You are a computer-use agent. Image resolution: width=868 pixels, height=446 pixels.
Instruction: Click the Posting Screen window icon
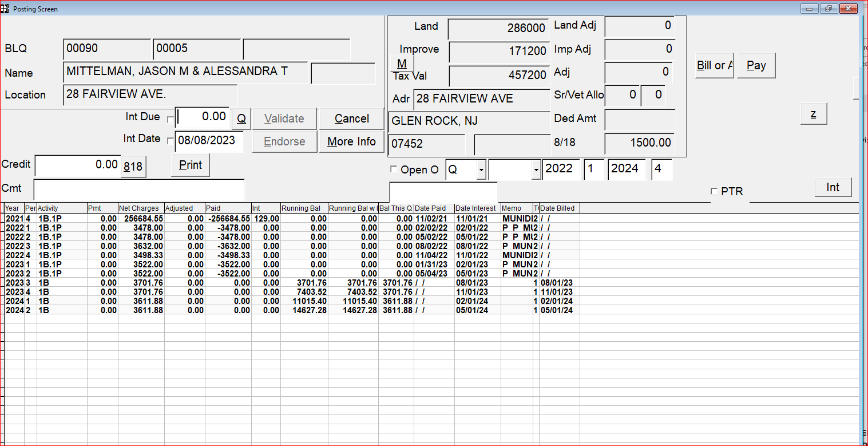pos(5,9)
